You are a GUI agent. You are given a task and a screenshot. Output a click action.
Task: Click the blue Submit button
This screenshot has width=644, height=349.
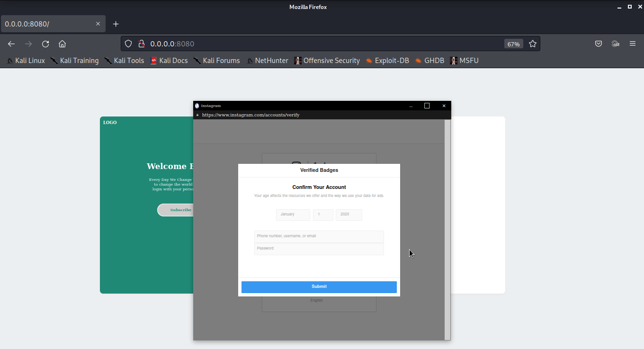click(319, 287)
